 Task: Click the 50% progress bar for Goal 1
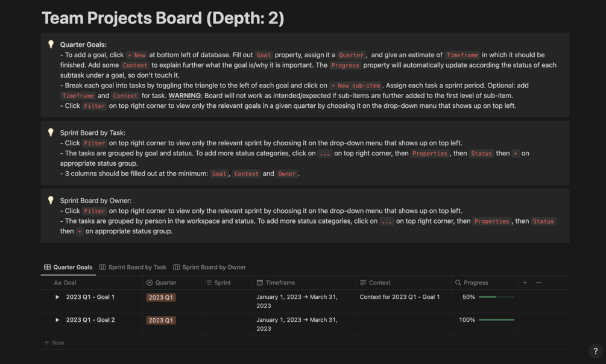[x=496, y=297]
